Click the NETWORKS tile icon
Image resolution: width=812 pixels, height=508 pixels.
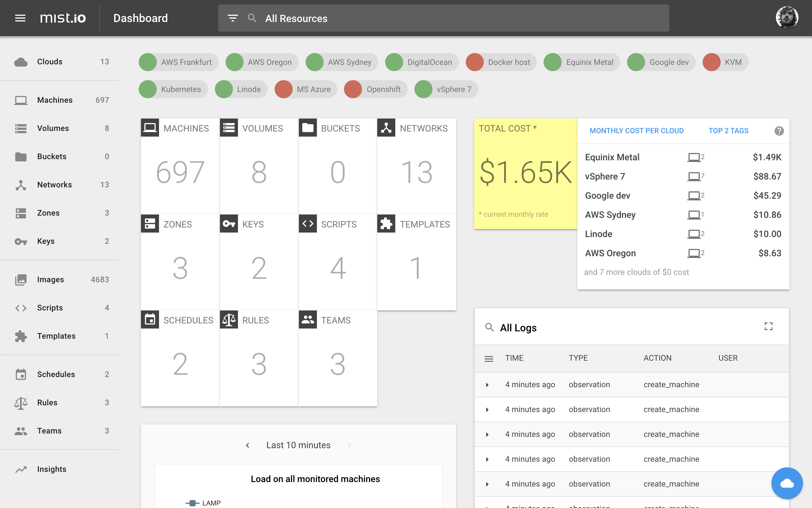(386, 128)
